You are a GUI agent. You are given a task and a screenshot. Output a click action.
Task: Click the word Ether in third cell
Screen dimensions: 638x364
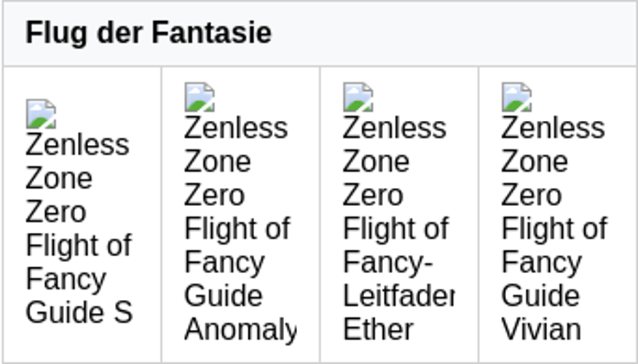coord(378,329)
